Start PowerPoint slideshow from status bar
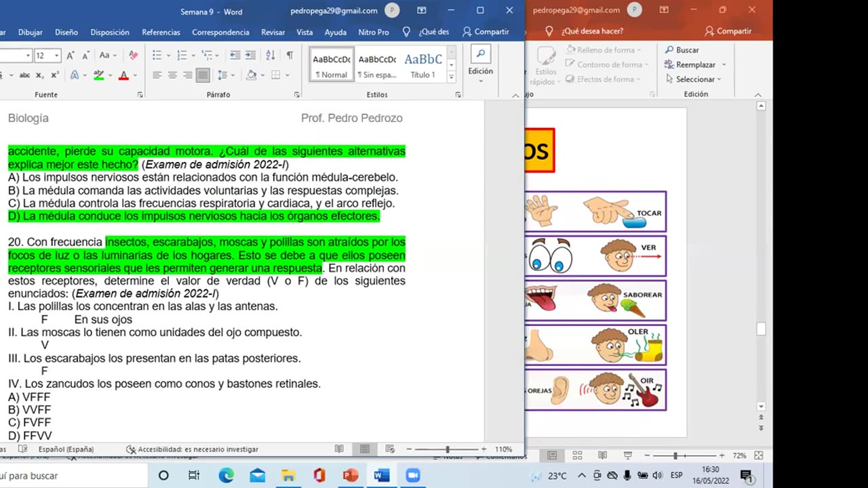 click(x=628, y=455)
